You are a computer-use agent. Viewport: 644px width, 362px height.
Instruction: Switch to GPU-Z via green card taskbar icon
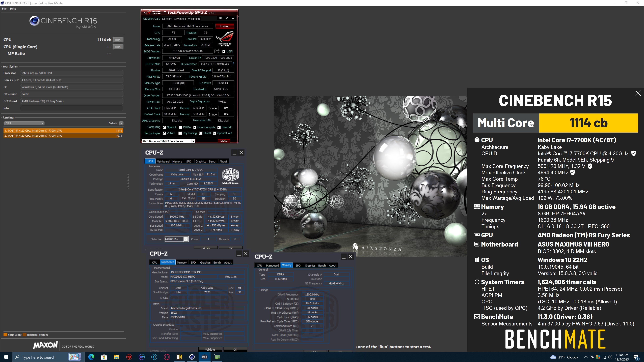[217, 357]
